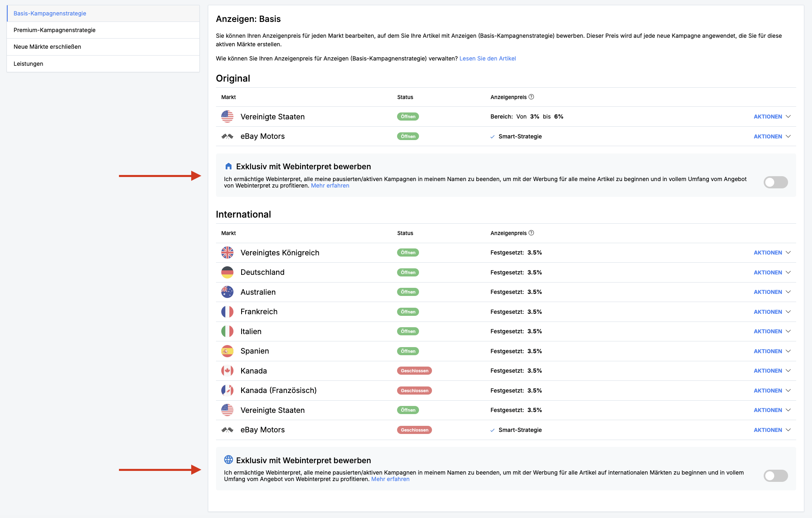Open Neue Märkte erschließen section
This screenshot has width=812, height=518.
tap(47, 47)
